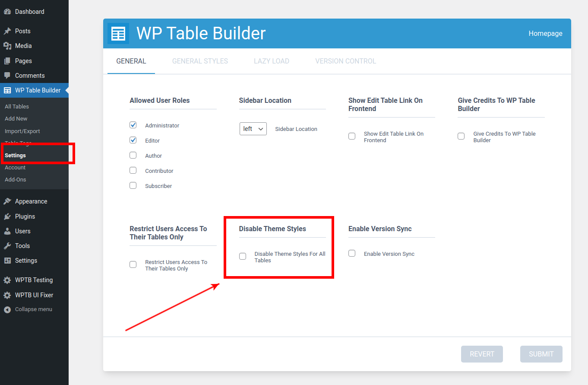The height and width of the screenshot is (385, 588).
Task: Tick the Enable Version Sync checkbox
Action: pos(352,253)
